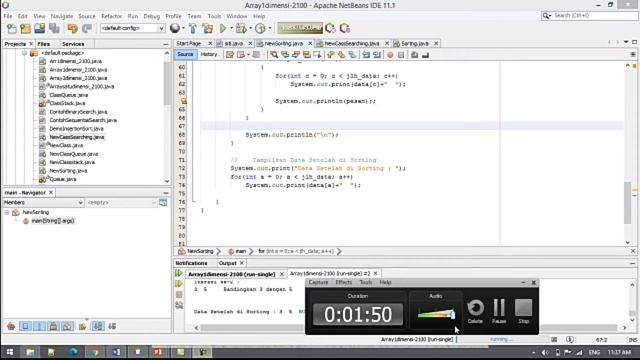This screenshot has width=640, height=360.
Task: Open the Windows Start button
Action: coord(9,352)
